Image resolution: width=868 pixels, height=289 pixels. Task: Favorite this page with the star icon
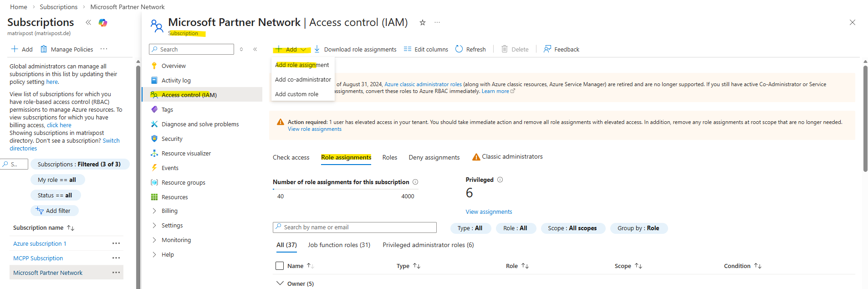(423, 22)
